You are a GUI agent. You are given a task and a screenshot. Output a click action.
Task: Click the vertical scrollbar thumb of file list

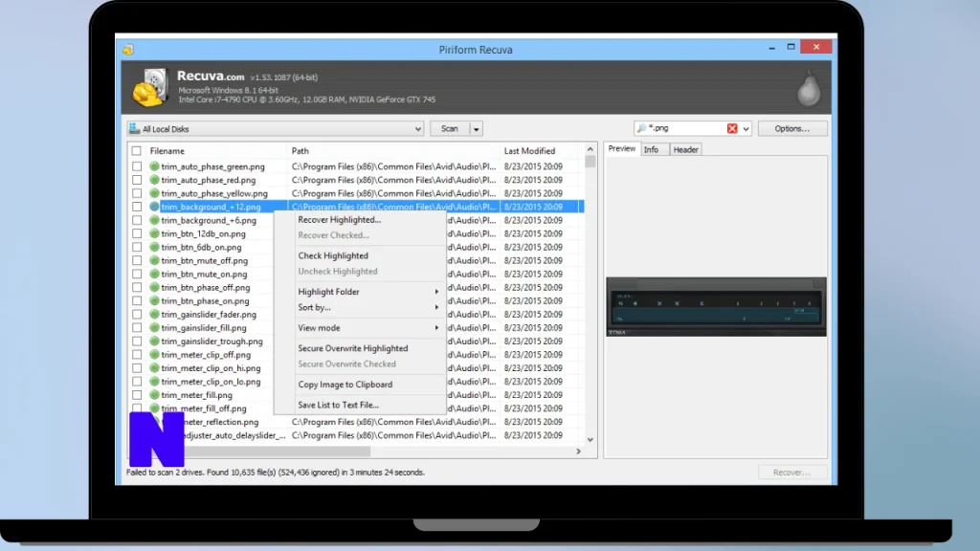pos(590,162)
